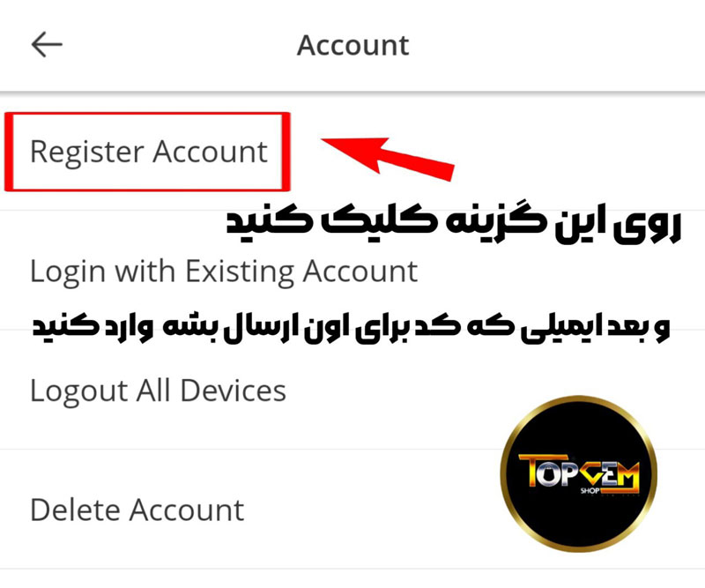Select Login with Existing Account
705x588 pixels.
tap(224, 272)
